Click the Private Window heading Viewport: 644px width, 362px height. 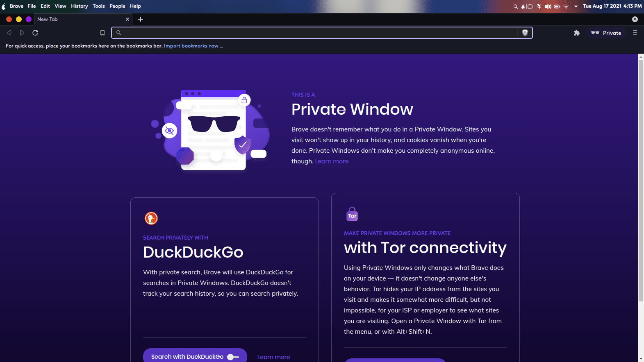(352, 109)
